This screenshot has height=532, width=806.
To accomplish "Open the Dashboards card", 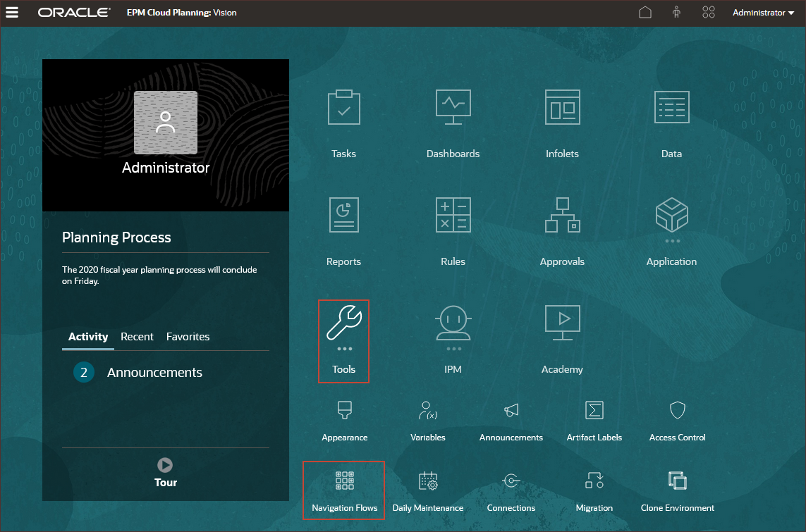I will pos(453,124).
